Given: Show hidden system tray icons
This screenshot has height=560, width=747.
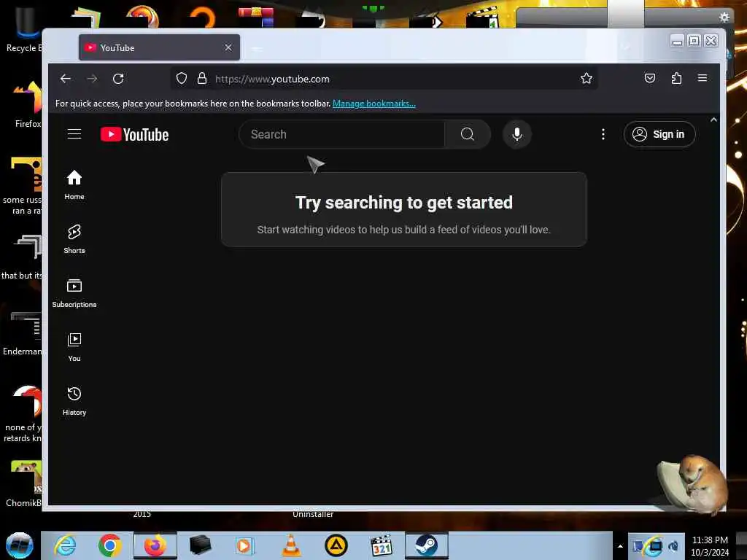Looking at the screenshot, I should (x=620, y=546).
